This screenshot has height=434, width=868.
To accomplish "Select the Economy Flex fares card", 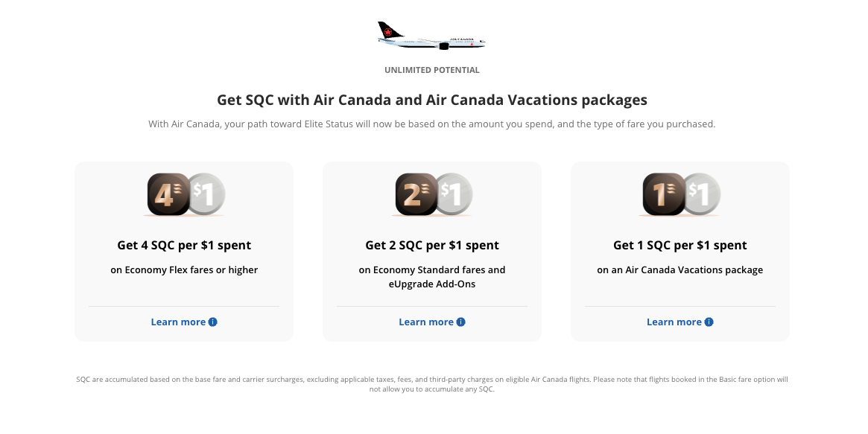I will [183, 252].
